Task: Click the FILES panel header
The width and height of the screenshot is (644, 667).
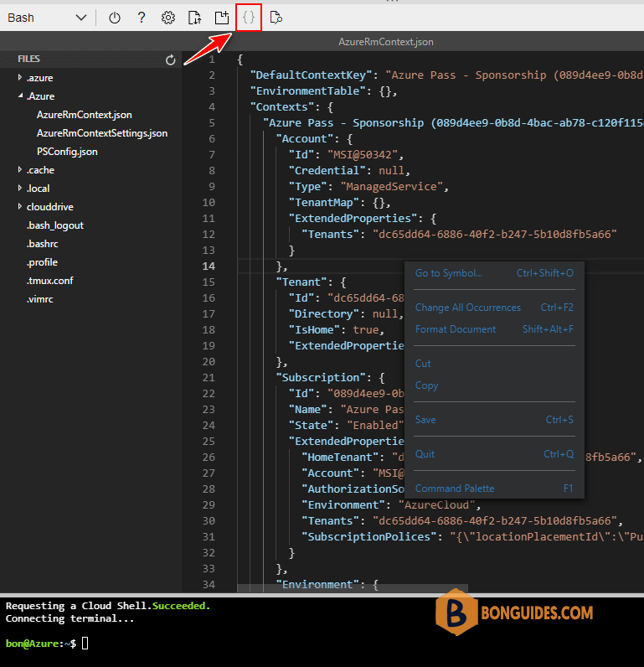Action: tap(29, 59)
